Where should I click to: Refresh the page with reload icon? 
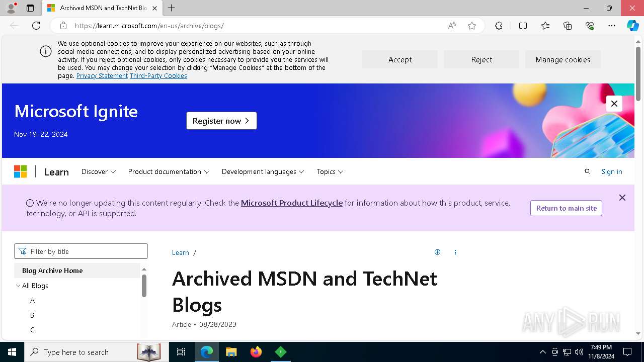(x=36, y=26)
